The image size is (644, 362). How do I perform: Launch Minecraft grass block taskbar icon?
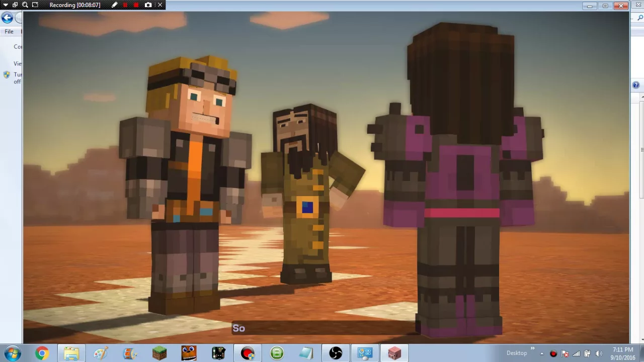pyautogui.click(x=159, y=353)
